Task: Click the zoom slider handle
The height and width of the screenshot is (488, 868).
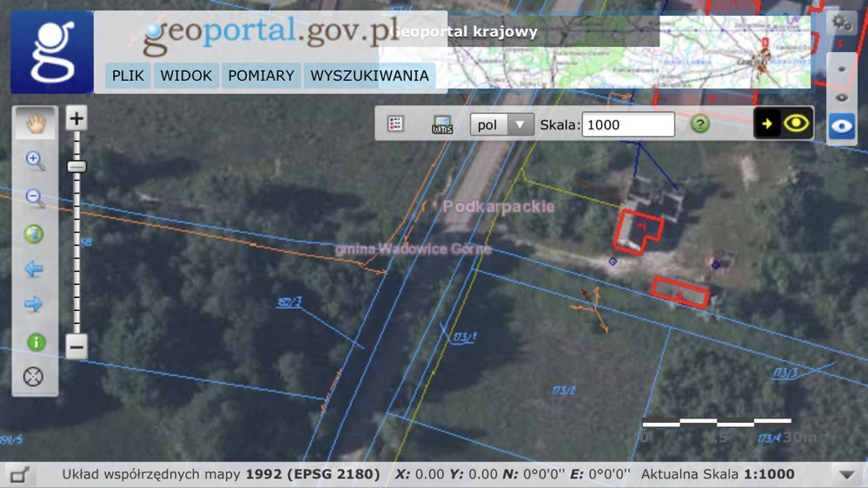Action: (x=76, y=166)
